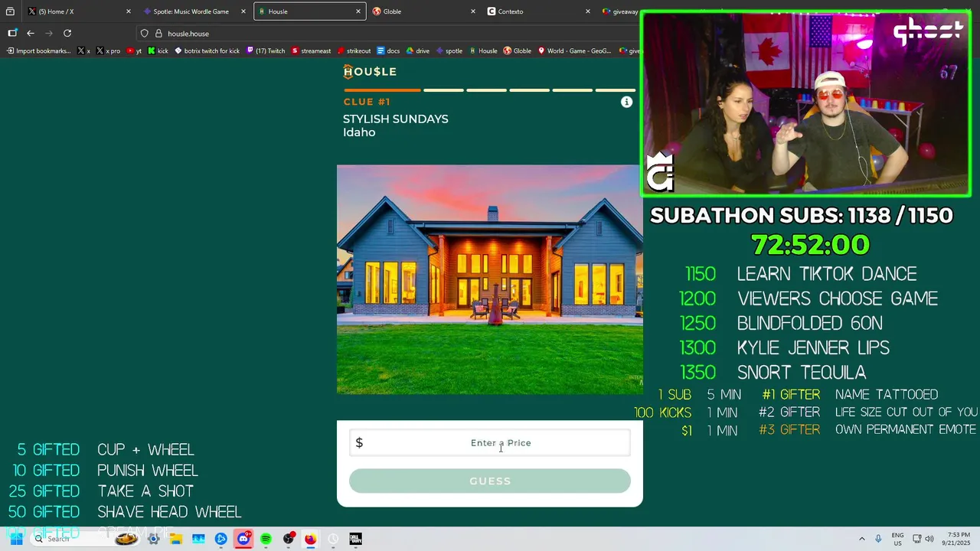Open Import bookmarks bookmark
980x551 pixels.
(x=38, y=51)
